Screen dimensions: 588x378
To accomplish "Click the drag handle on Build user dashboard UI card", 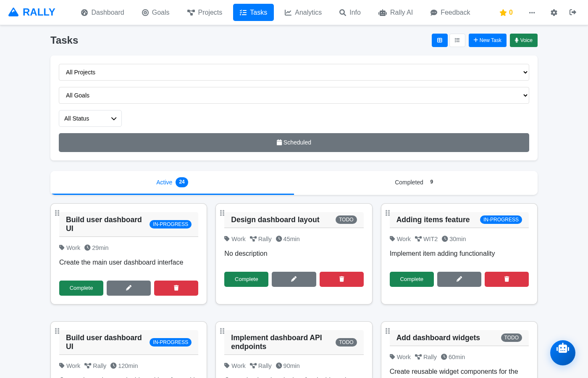I will [x=57, y=213].
